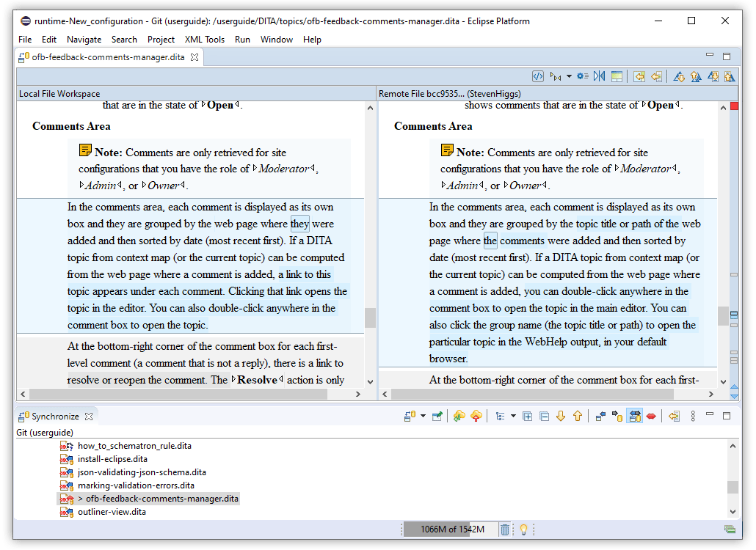Screen dimensions: 756x550
Task: Run the garbage collector trash icon
Action: pyautogui.click(x=505, y=529)
